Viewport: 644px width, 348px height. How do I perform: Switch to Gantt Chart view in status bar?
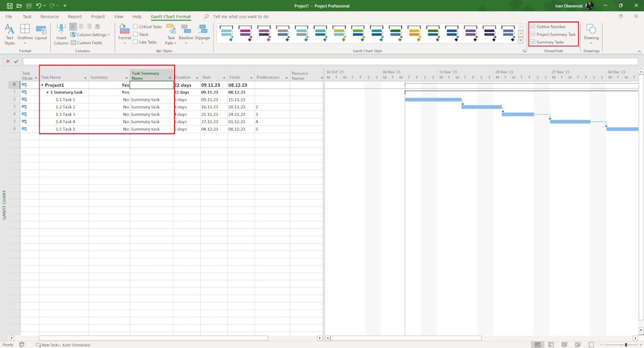pos(537,345)
